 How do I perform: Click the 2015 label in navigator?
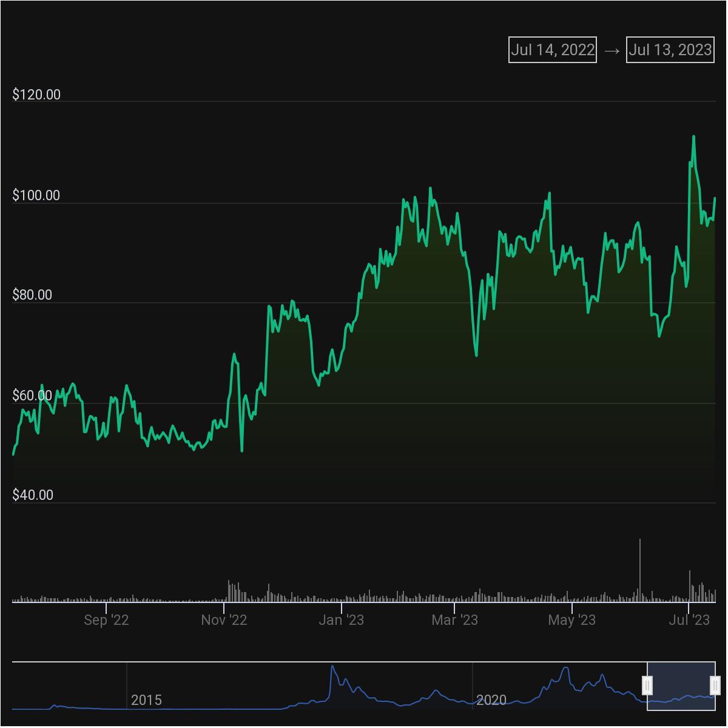146,700
